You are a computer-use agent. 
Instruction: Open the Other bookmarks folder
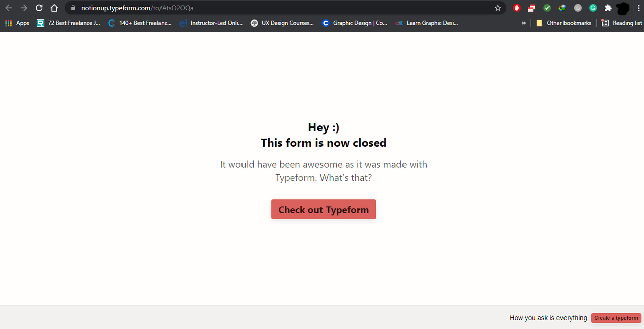point(563,23)
